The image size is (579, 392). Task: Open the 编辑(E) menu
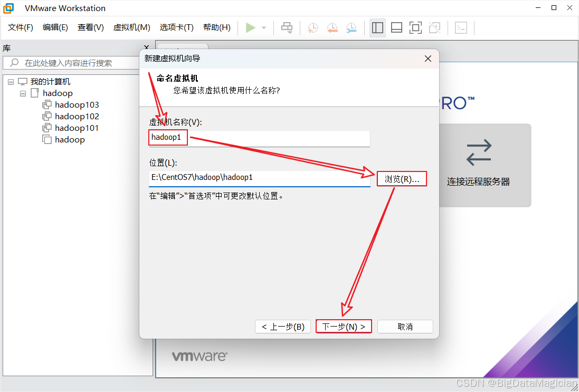pyautogui.click(x=55, y=27)
